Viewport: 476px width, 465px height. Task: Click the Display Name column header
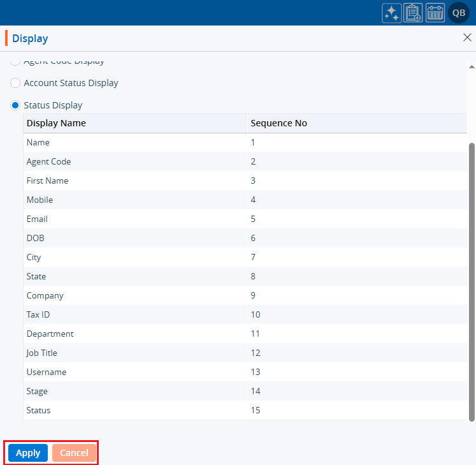coord(56,123)
